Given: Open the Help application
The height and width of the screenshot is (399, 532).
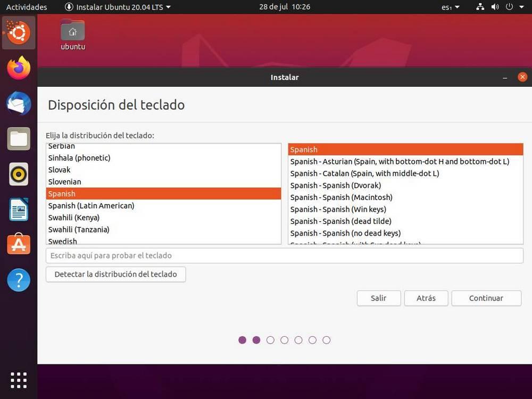Looking at the screenshot, I should coord(18,280).
